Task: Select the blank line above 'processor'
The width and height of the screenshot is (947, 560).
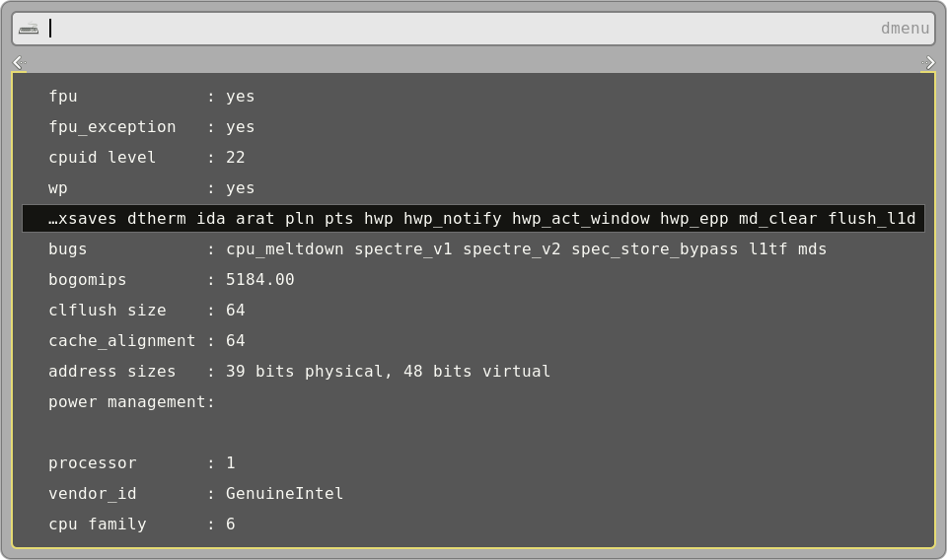Action: [473, 433]
